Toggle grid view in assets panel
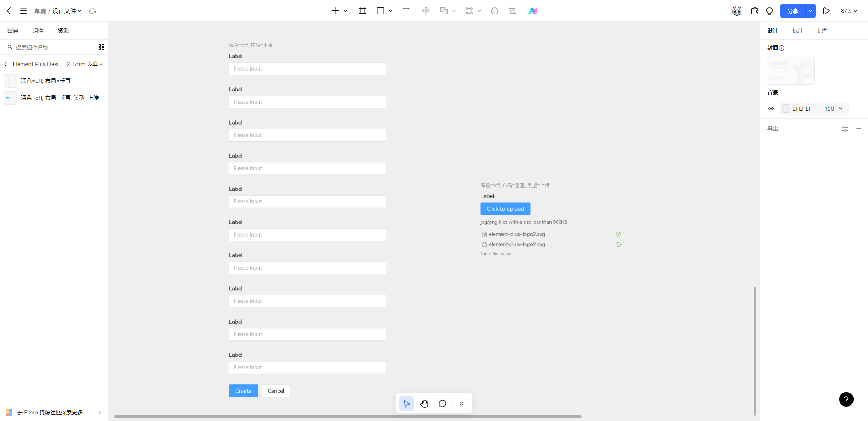Viewport: 868px width, 421px height. coord(101,47)
